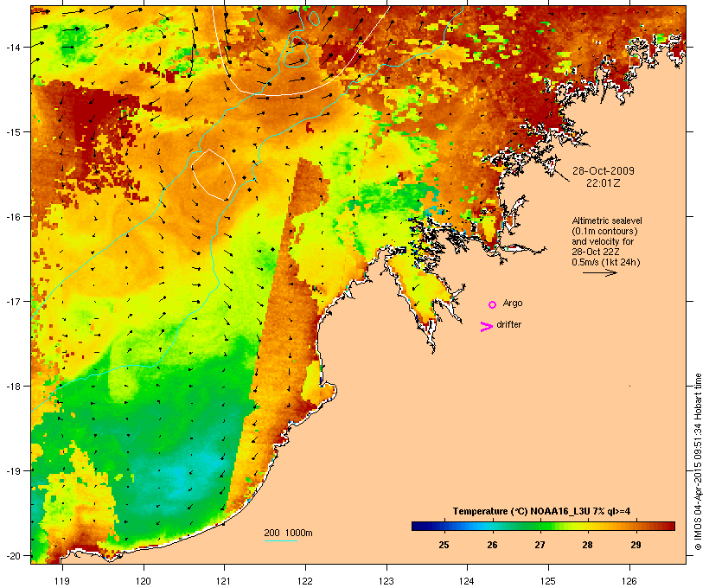This screenshot has width=709, height=588.
Task: Click the '28-Oct-2009' date label
Action: [604, 171]
